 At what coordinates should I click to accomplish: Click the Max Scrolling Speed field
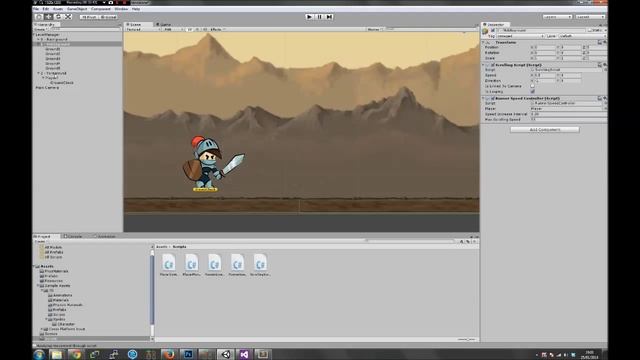(569, 120)
